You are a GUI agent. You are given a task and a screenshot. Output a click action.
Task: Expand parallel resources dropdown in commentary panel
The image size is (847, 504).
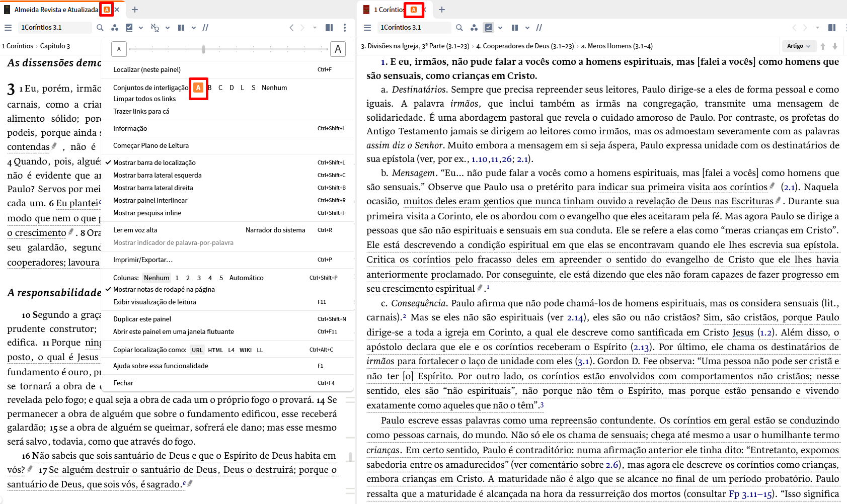[x=527, y=28]
